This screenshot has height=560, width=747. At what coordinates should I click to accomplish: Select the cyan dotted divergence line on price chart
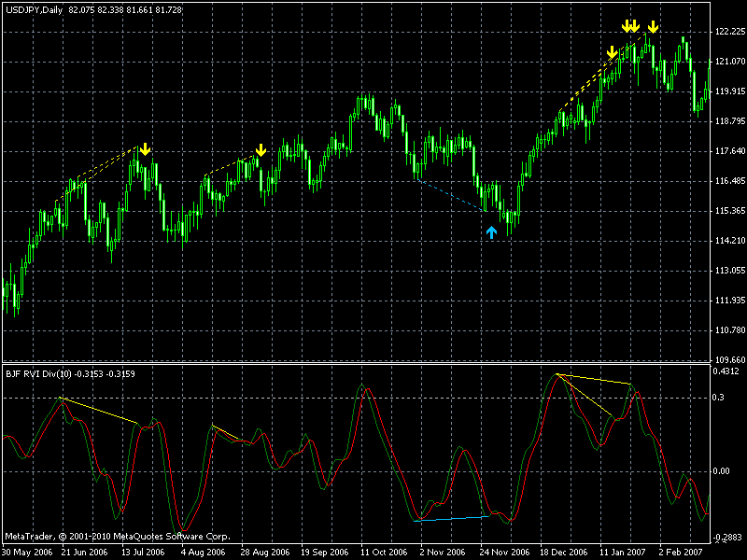[x=451, y=195]
